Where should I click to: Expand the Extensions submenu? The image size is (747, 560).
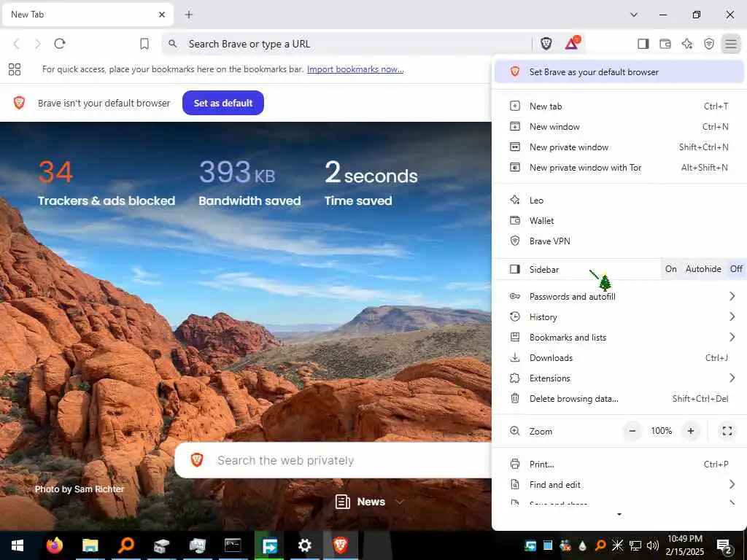pos(619,378)
